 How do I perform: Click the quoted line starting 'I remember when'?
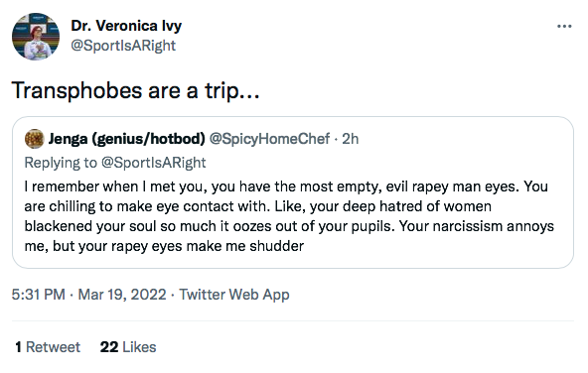(286, 186)
